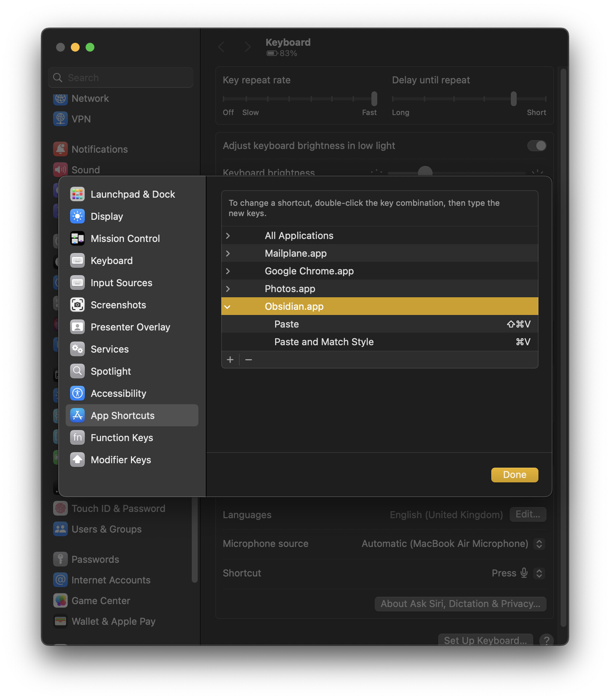This screenshot has width=610, height=700.
Task: Open Modifier Keys via its shift-arrow icon
Action: (77, 460)
